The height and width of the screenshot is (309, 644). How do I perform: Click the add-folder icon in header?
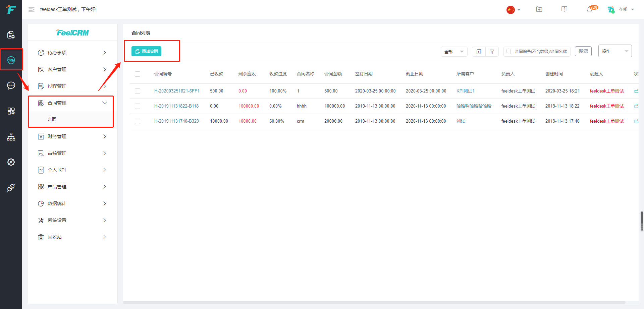pos(539,9)
